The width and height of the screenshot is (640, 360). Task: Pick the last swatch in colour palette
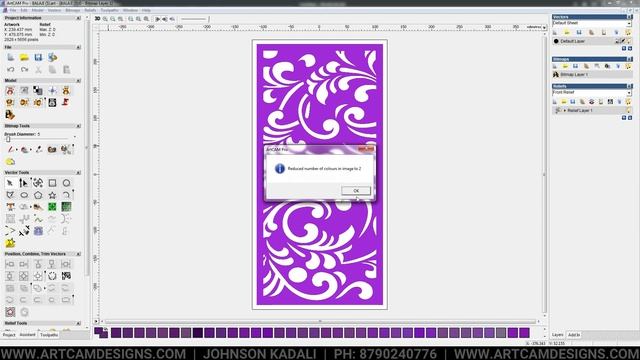point(524,333)
